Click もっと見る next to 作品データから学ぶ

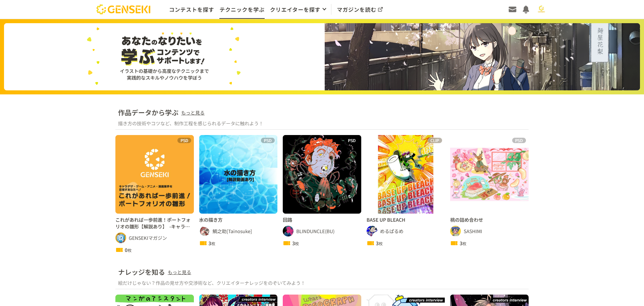point(193,113)
